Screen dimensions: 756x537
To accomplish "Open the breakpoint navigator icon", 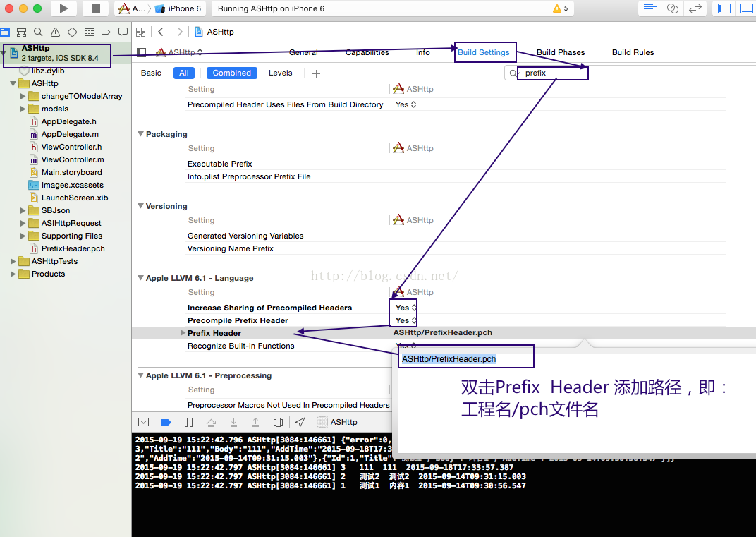I will pyautogui.click(x=106, y=32).
